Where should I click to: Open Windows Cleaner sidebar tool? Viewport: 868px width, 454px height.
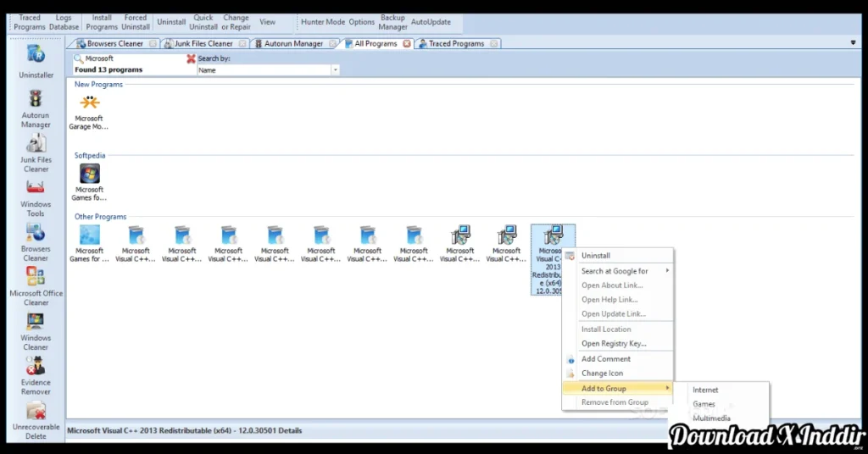(36, 331)
